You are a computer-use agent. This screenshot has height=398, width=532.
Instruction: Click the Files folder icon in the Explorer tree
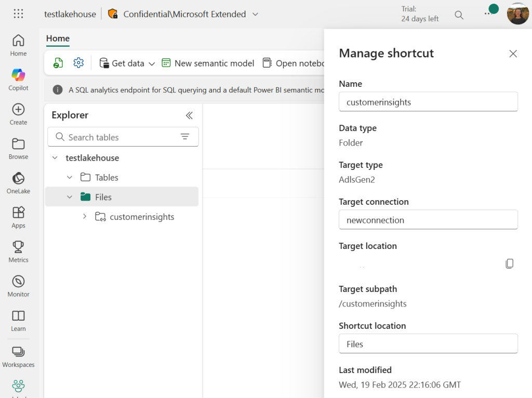coord(85,197)
